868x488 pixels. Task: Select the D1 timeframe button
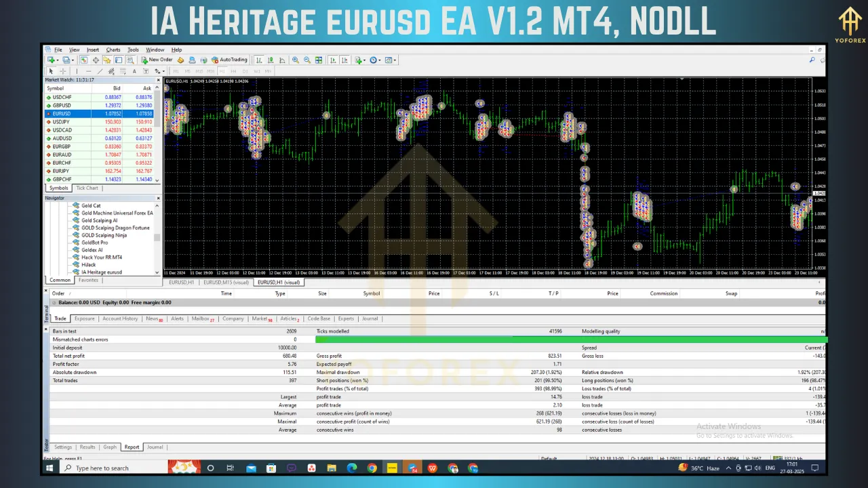pos(245,71)
